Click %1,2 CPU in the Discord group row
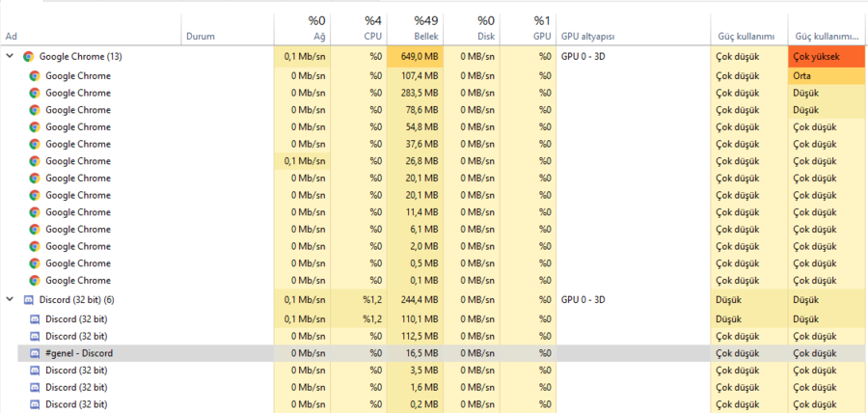Viewport: 868px width, 413px height. pos(358,300)
